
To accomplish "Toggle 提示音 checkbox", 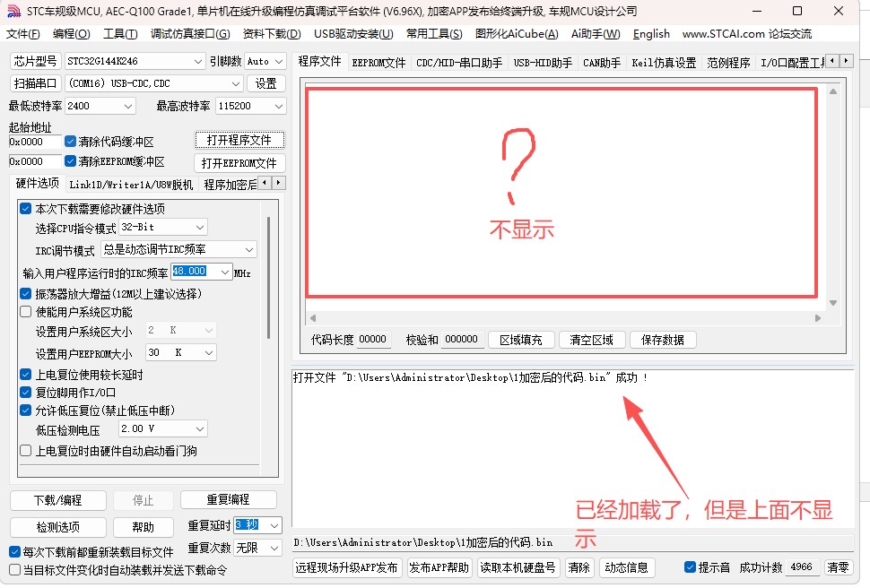I will click(691, 566).
